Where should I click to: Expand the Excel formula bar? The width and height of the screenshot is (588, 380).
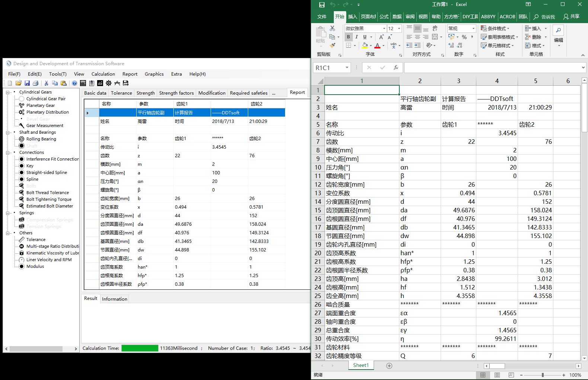(x=583, y=67)
